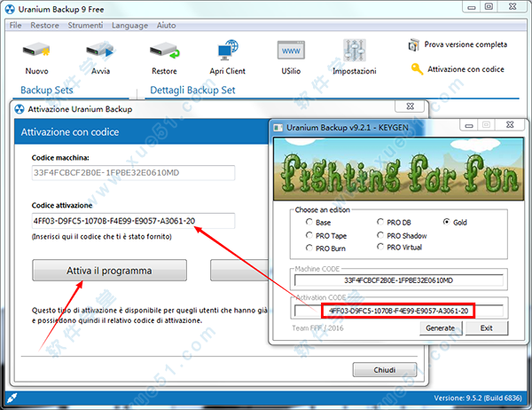Click the status bar plug icon
The image size is (532, 410).
point(12,398)
